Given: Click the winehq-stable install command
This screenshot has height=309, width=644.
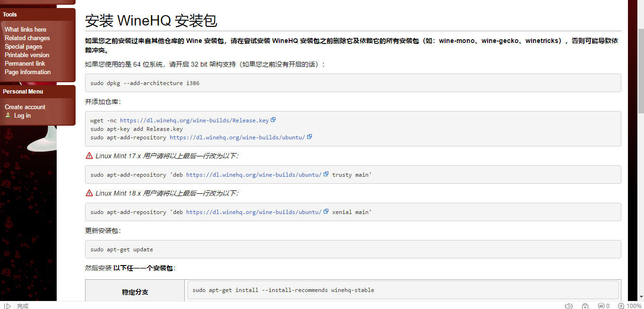Looking at the screenshot, I should (x=283, y=290).
